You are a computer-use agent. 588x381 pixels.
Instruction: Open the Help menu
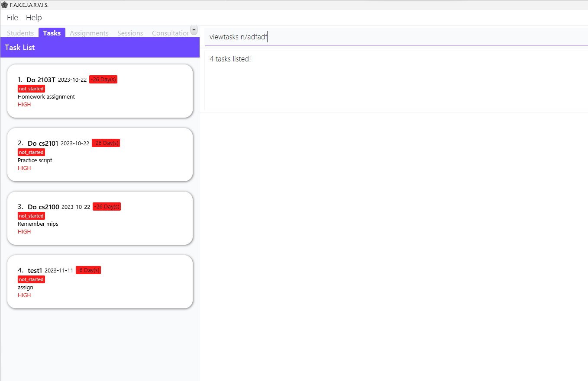click(34, 18)
